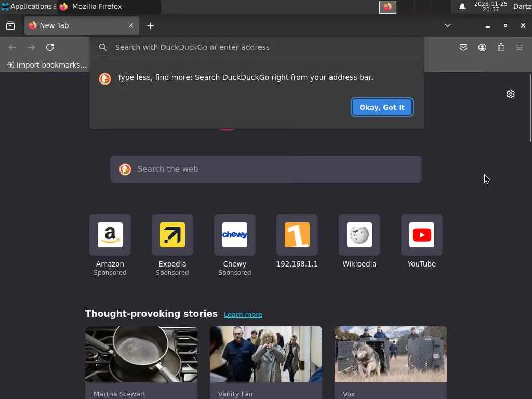Open the Firefox application menu
The height and width of the screenshot is (399, 532).
520,47
